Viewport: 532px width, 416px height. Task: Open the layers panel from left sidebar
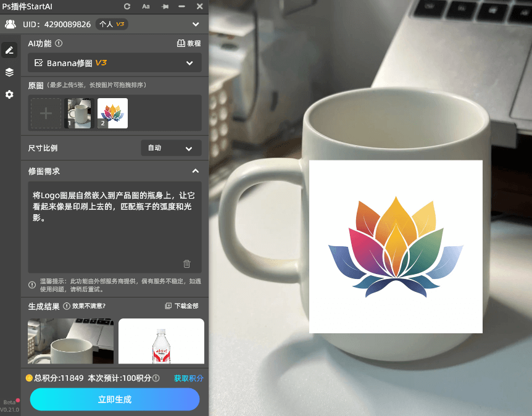click(x=9, y=72)
